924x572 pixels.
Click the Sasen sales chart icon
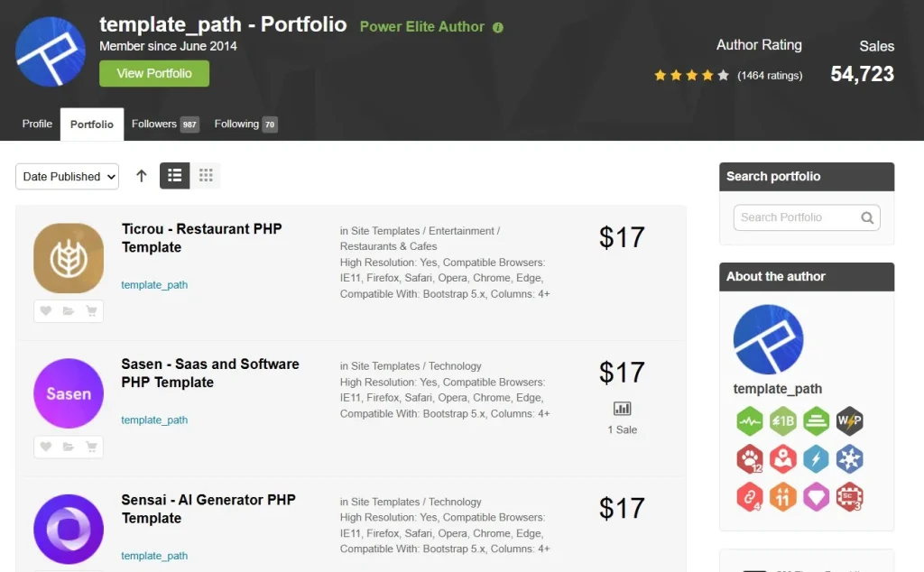click(622, 409)
